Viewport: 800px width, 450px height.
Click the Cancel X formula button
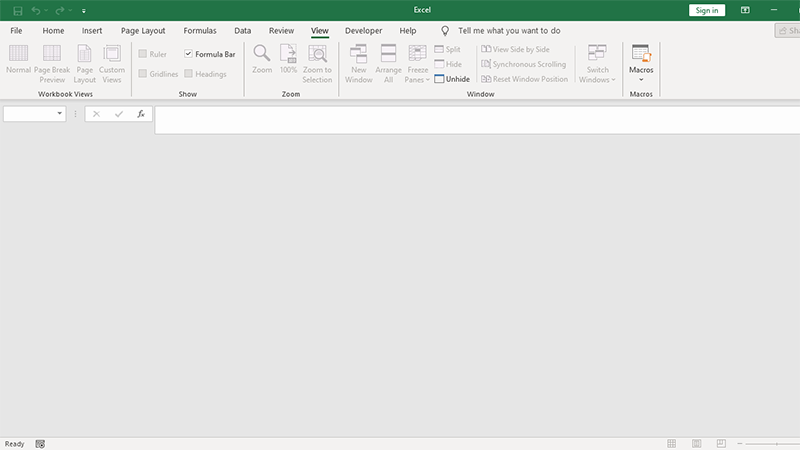96,114
